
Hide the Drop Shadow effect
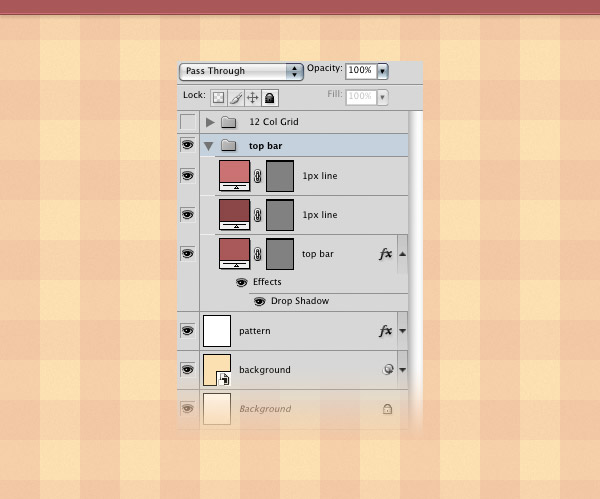click(259, 302)
